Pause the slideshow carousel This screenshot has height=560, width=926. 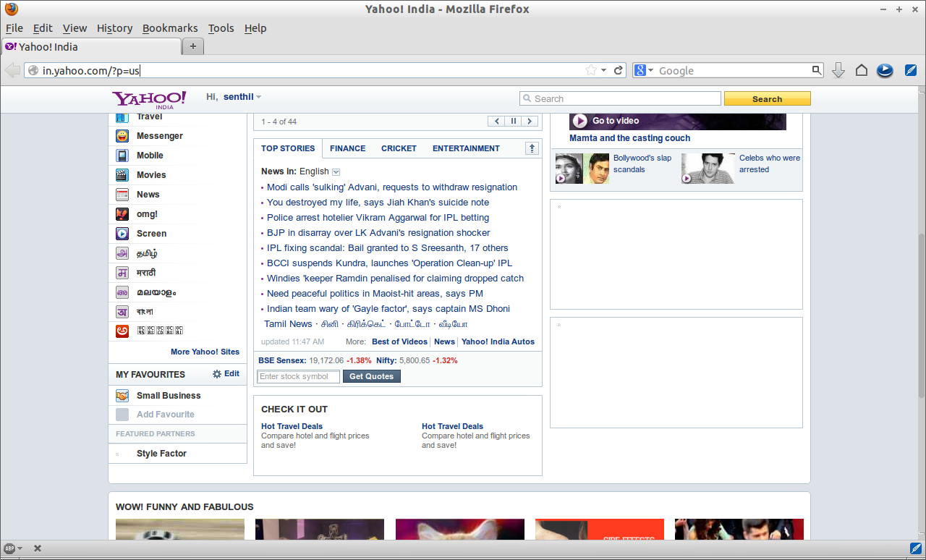tap(514, 121)
